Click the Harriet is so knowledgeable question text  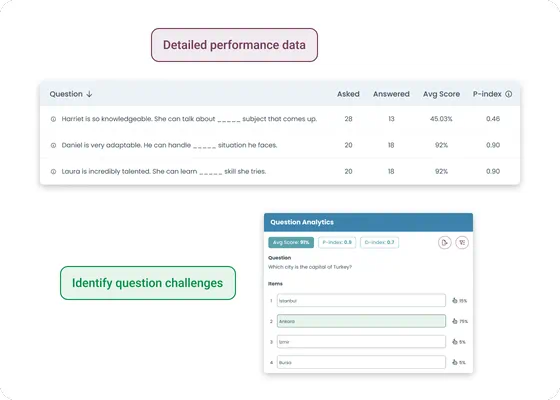tap(189, 119)
